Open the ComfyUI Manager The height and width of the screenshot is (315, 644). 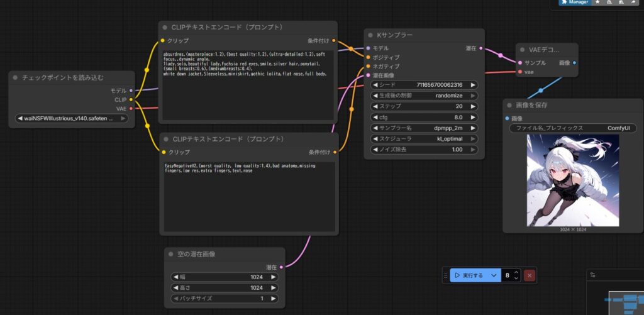click(573, 3)
